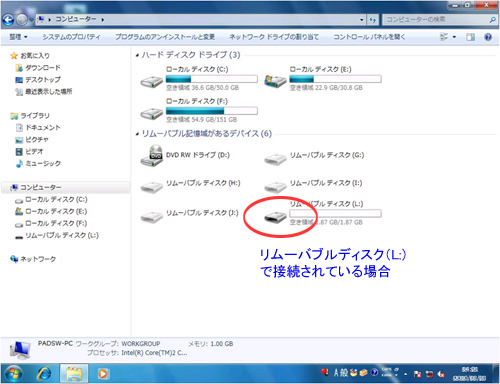Select Favorites (お気に入り) in navigation pane

pos(30,56)
